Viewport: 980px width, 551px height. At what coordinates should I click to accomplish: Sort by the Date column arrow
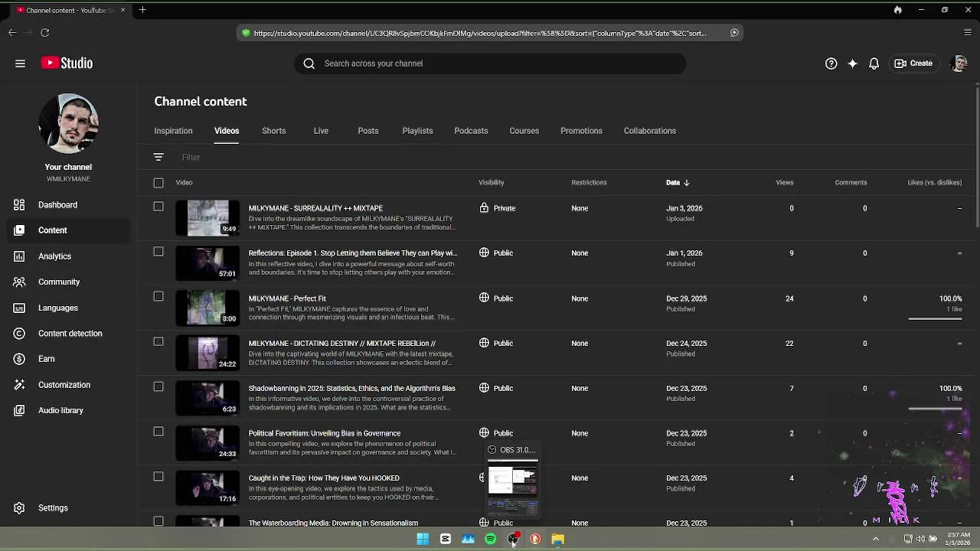coord(687,183)
